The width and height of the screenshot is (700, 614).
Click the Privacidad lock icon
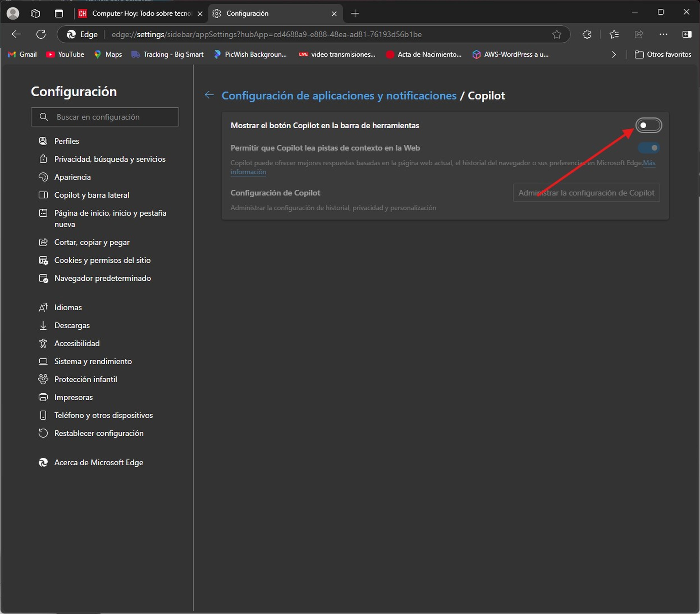[43, 159]
